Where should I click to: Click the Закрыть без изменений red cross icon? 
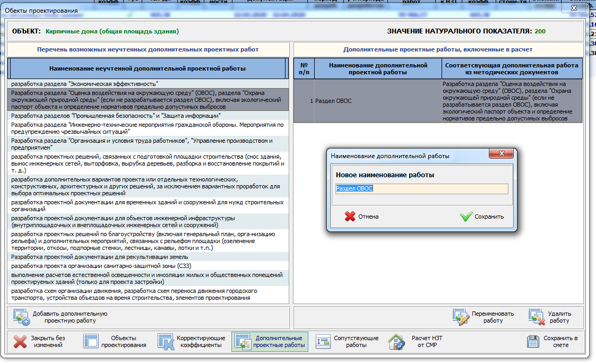coord(20,341)
